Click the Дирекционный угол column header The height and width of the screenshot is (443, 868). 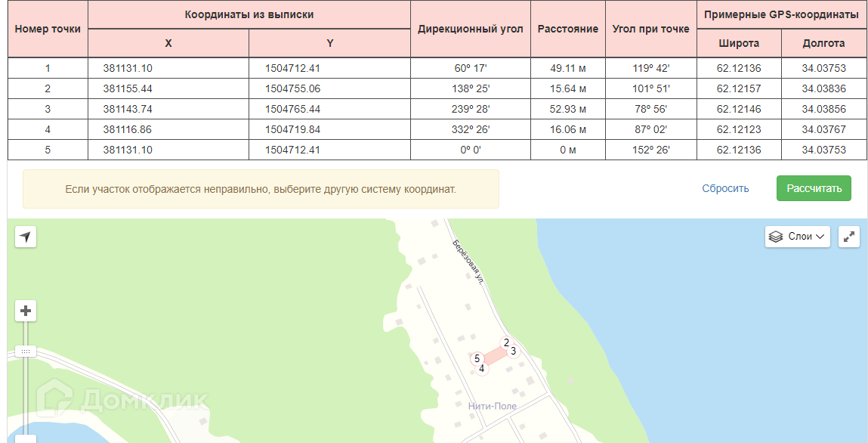(470, 29)
